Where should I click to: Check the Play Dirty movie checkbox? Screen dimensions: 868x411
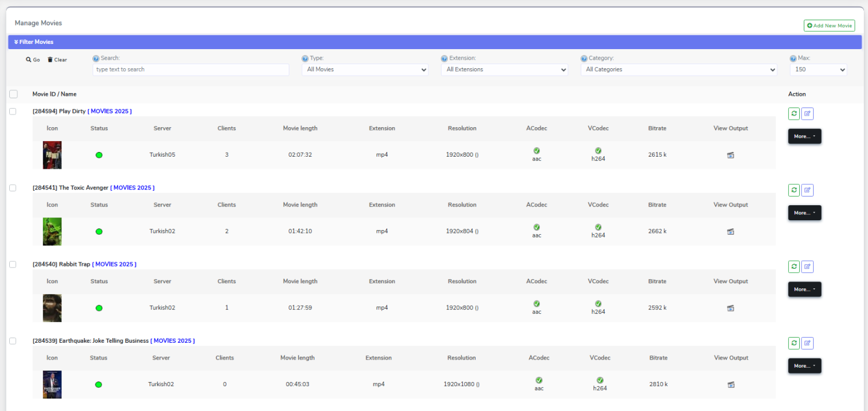click(x=13, y=112)
